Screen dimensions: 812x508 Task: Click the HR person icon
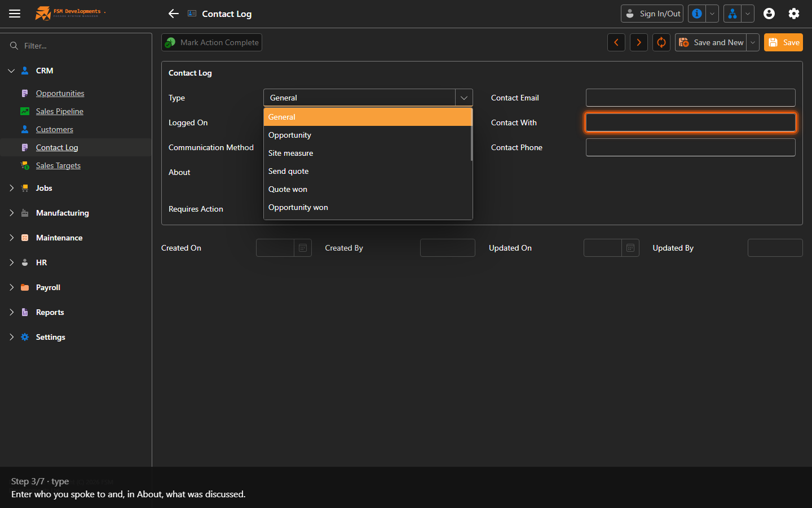click(25, 262)
